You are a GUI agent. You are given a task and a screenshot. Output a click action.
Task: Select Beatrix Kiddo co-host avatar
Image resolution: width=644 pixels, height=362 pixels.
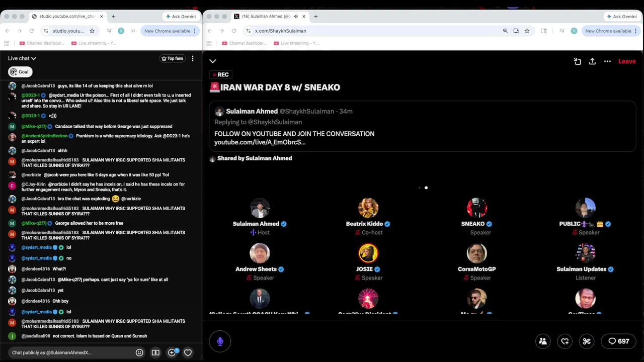[x=368, y=208]
